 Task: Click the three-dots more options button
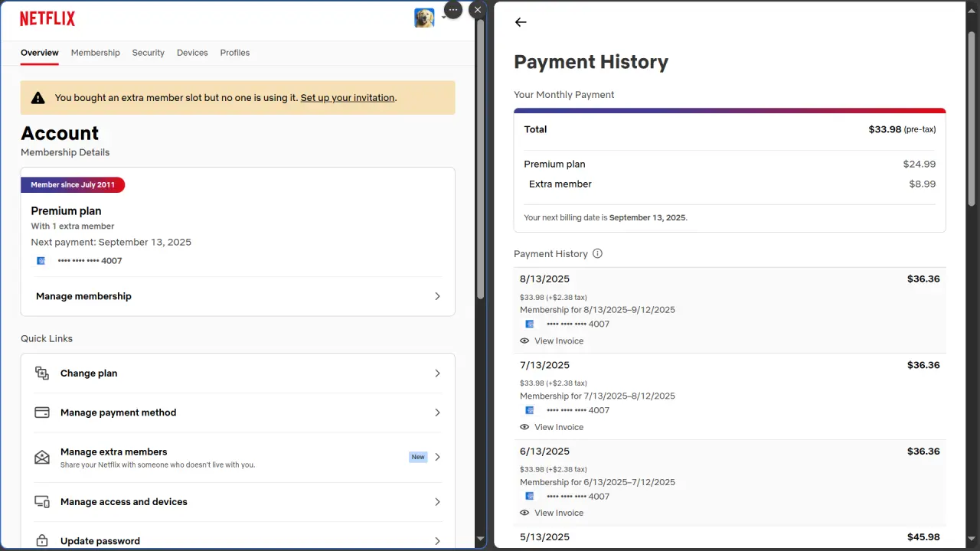453,10
